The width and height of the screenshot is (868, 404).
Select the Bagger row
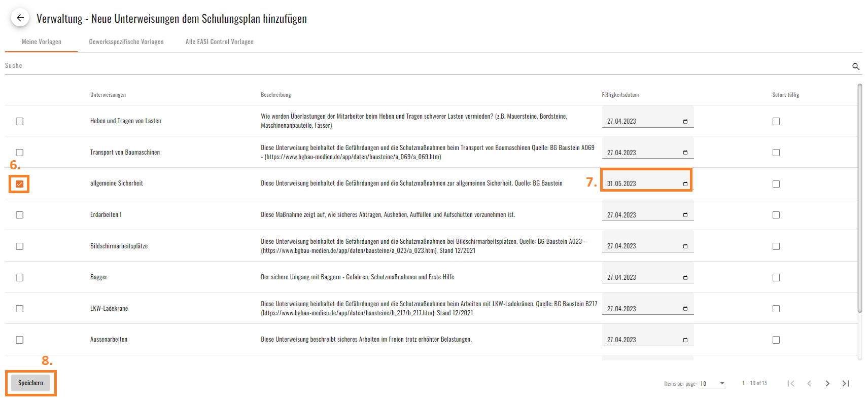pyautogui.click(x=20, y=277)
